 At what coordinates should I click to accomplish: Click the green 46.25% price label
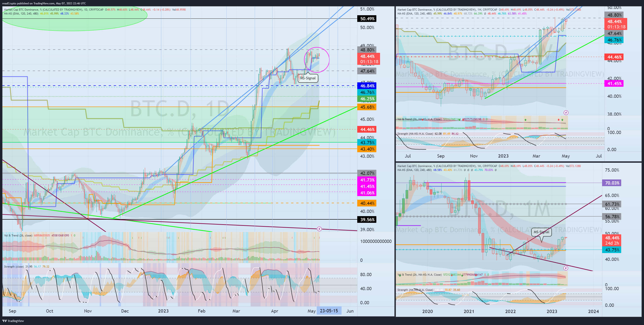coord(367,99)
